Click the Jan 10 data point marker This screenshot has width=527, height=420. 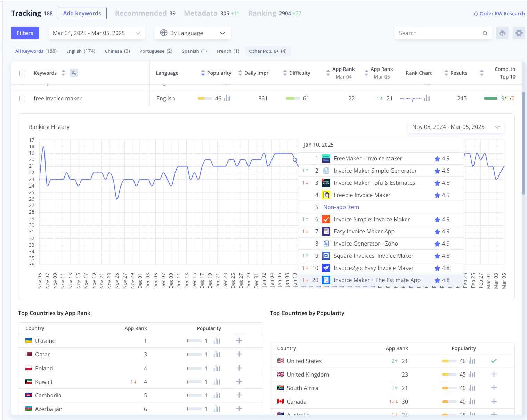click(x=295, y=160)
